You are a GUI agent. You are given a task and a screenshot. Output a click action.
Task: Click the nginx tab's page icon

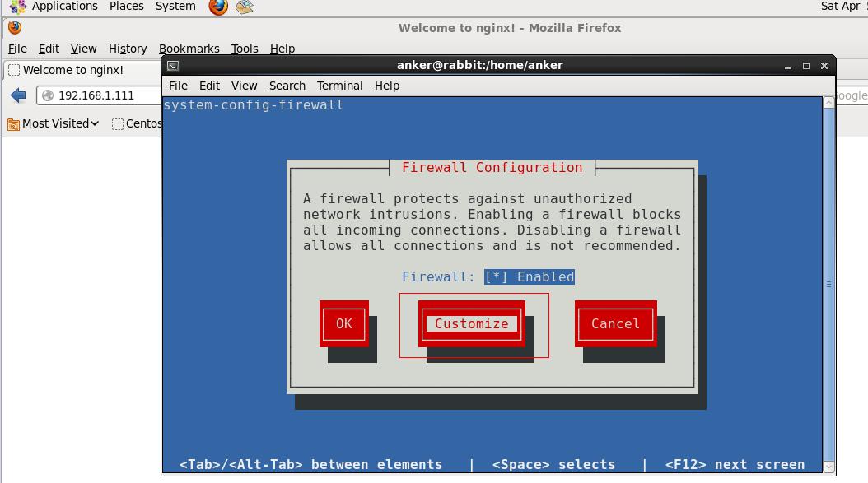point(14,70)
